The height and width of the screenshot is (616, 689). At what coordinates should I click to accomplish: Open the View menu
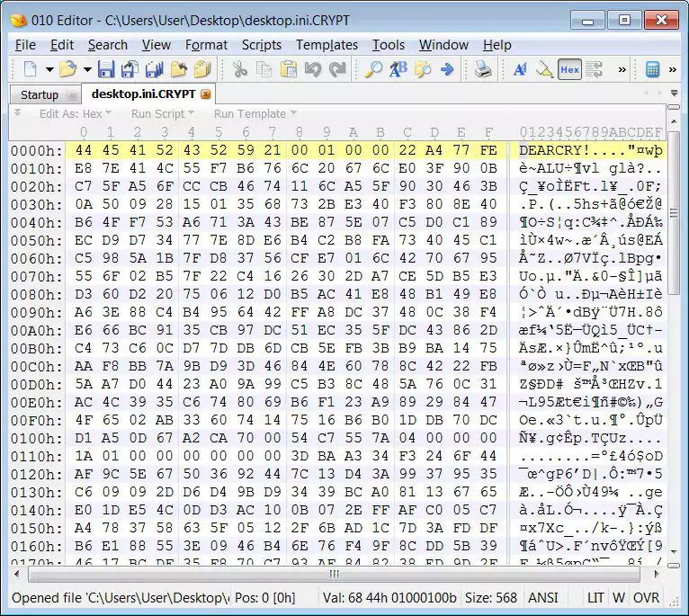pyautogui.click(x=156, y=45)
